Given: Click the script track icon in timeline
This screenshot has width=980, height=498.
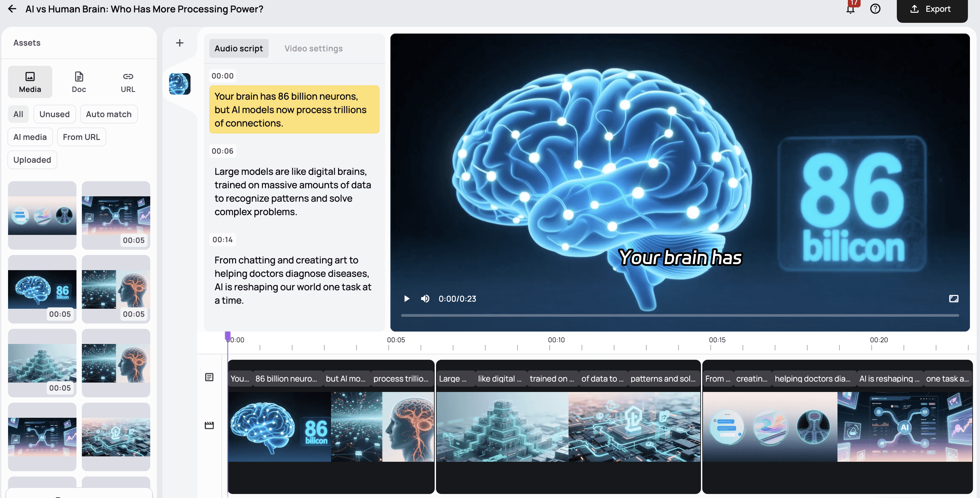Looking at the screenshot, I should click(209, 377).
